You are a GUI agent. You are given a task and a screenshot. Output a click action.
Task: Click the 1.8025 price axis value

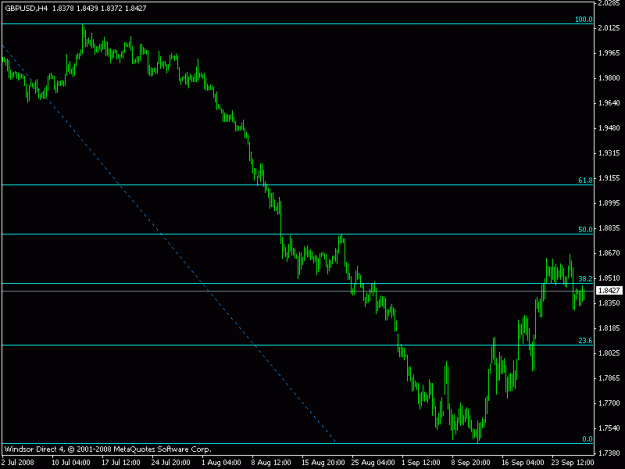click(x=609, y=353)
